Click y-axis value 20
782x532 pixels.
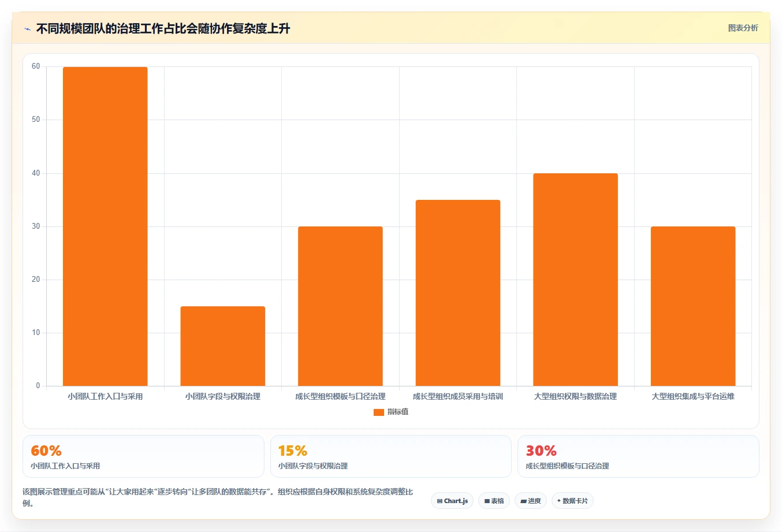[36, 280]
